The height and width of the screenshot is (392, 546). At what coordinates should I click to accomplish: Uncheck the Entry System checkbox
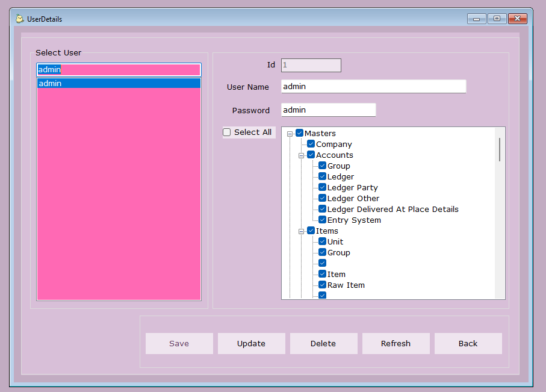(x=323, y=220)
